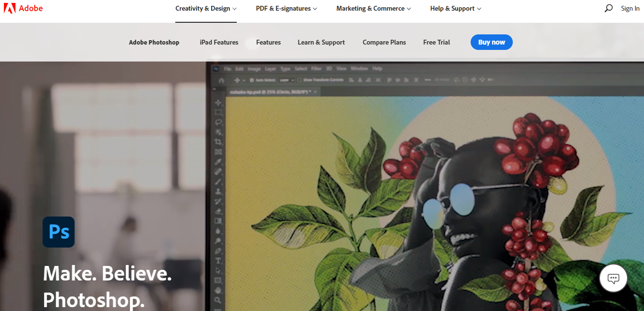Expand the Creativity & Design menu

pyautogui.click(x=206, y=8)
